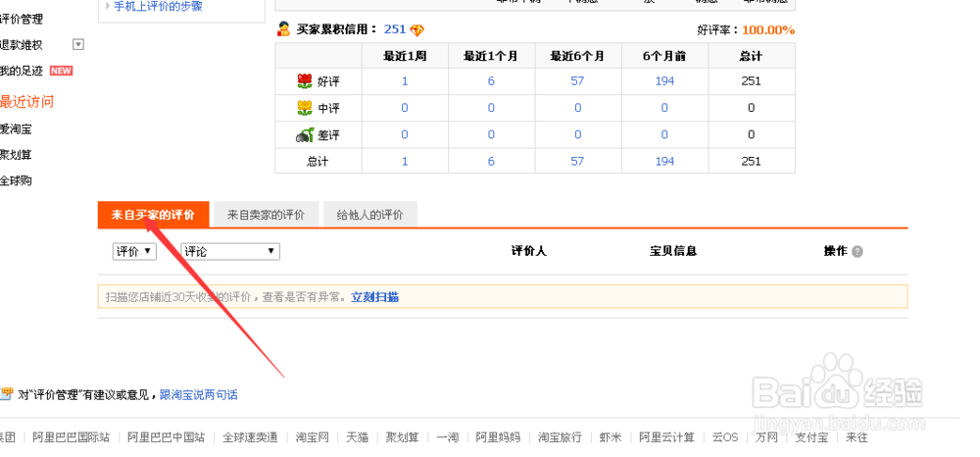Click the 立刻扫描 link
Image resolution: width=980 pixels, height=457 pixels.
pos(375,297)
